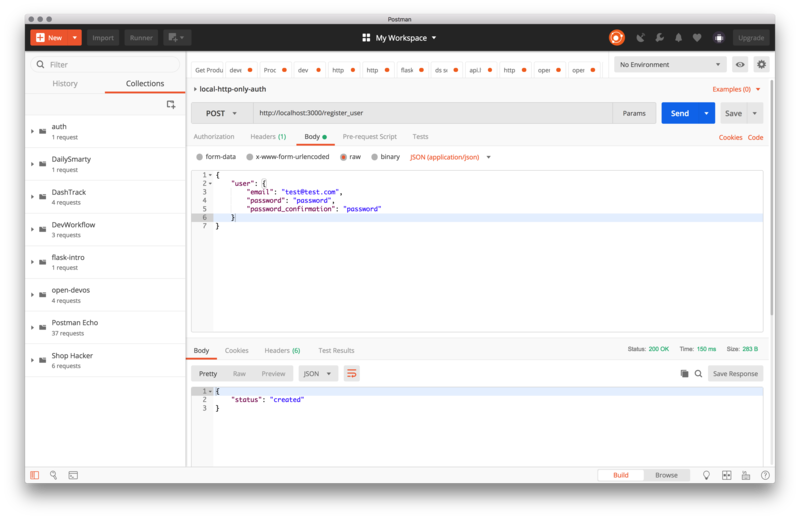The height and width of the screenshot is (519, 800).
Task: Open keyboard shortcuts icon in status bar
Action: pos(746,475)
